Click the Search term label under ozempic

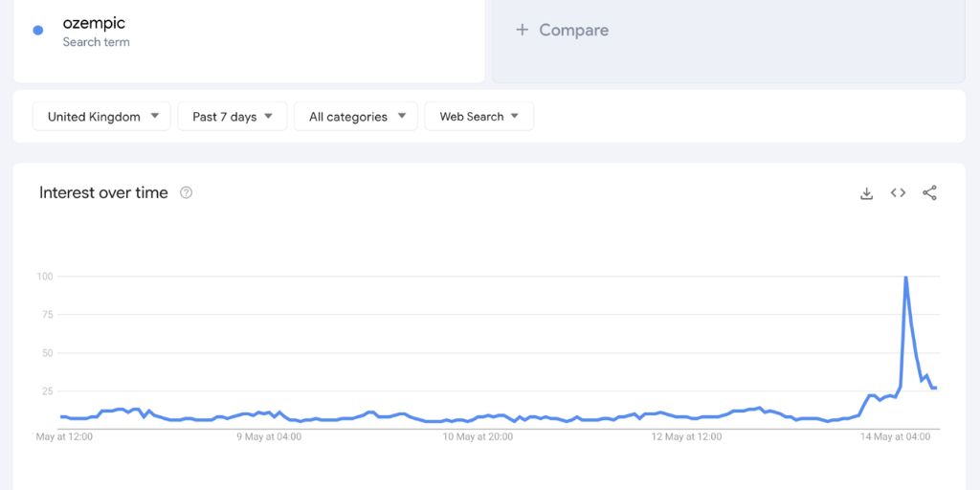(x=96, y=42)
